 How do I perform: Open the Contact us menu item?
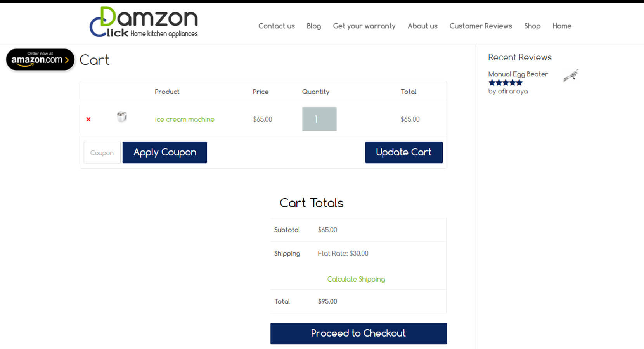(x=277, y=26)
